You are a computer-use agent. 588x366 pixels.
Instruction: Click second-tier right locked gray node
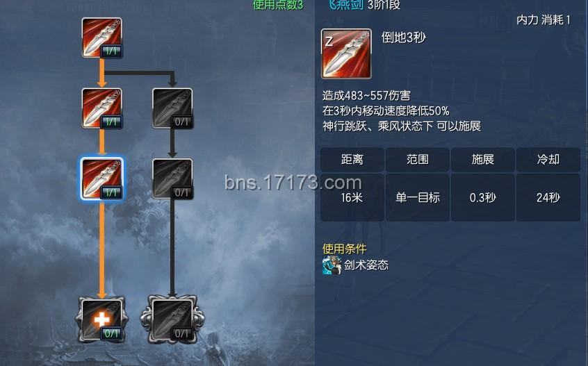point(172,108)
